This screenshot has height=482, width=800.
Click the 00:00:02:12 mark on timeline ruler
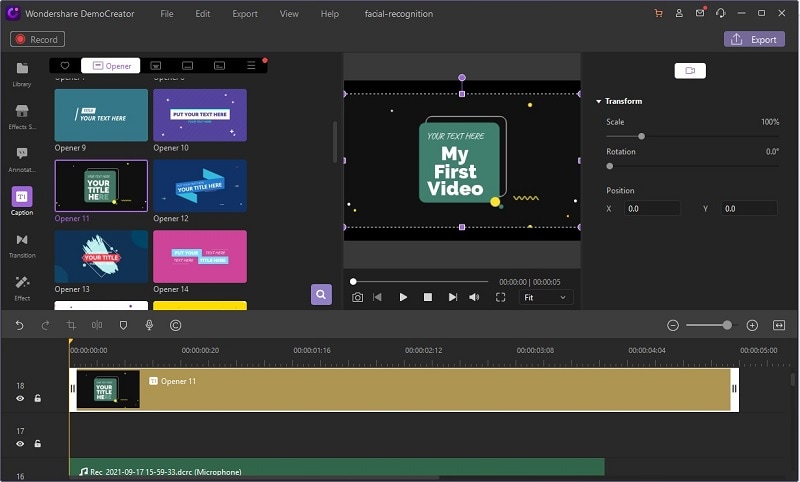[423, 350]
